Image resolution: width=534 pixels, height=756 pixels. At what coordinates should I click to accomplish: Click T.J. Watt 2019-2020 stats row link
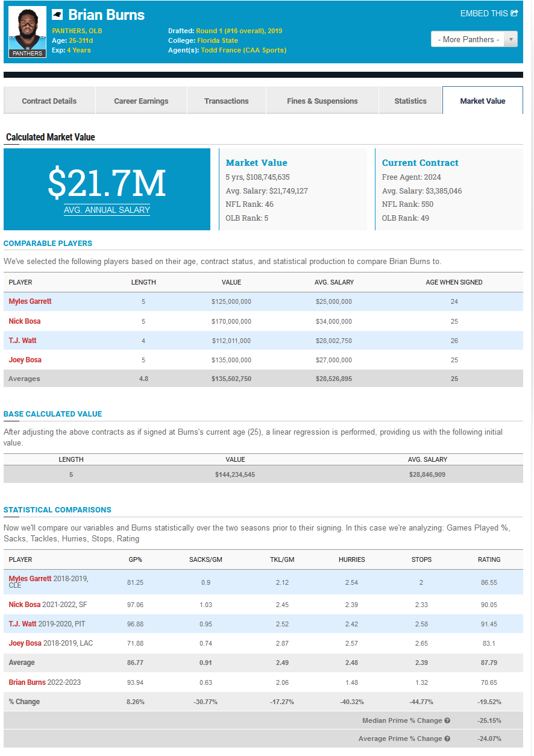click(22, 624)
